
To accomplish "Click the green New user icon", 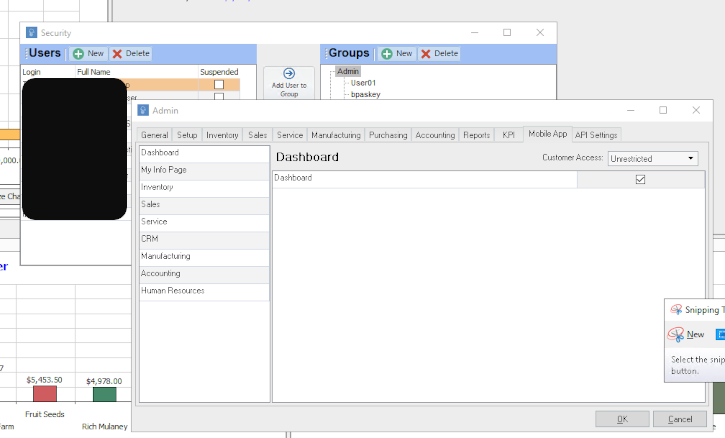I will [79, 54].
